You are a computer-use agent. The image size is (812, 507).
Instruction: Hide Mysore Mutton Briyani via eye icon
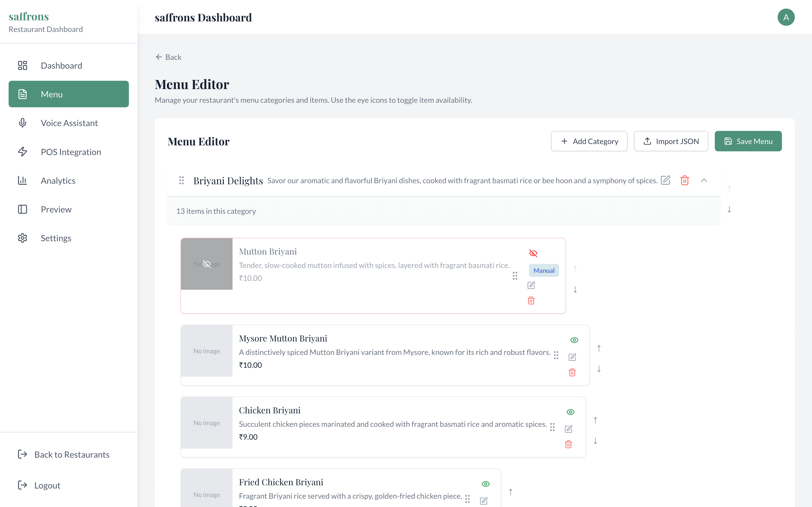pyautogui.click(x=574, y=340)
